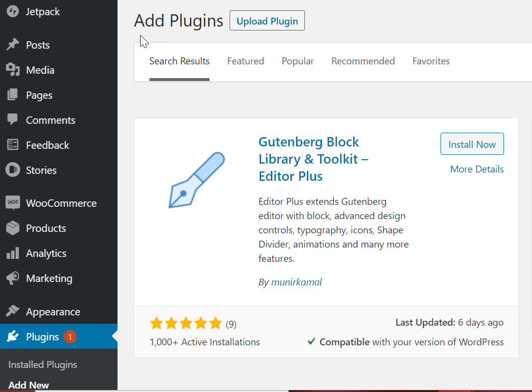Install the Gutenberg Block Library plugin
The height and width of the screenshot is (392, 532).
pos(472,143)
